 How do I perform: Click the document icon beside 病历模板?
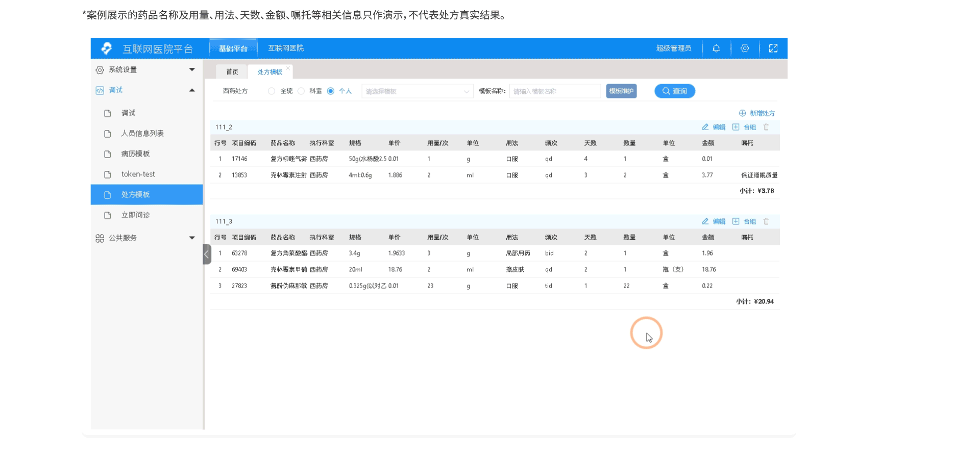point(107,154)
